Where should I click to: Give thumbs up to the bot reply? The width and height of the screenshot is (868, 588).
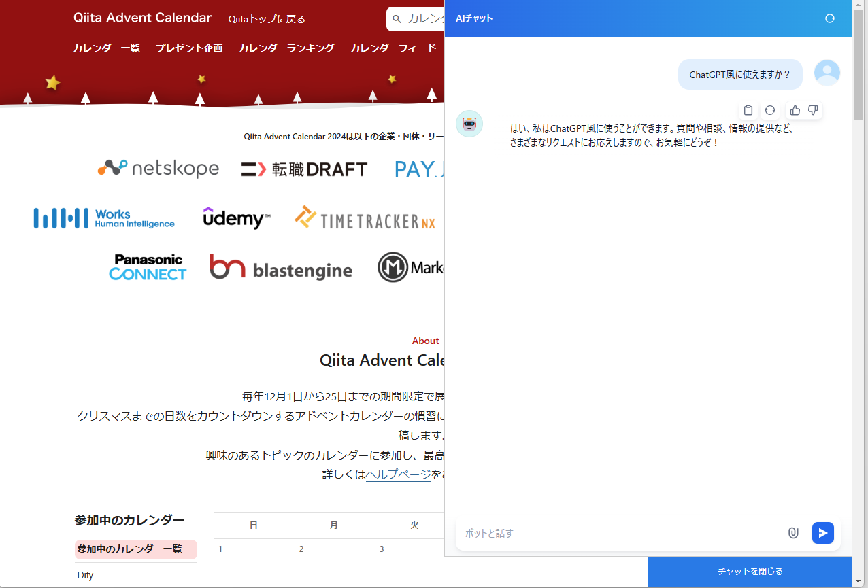point(795,110)
